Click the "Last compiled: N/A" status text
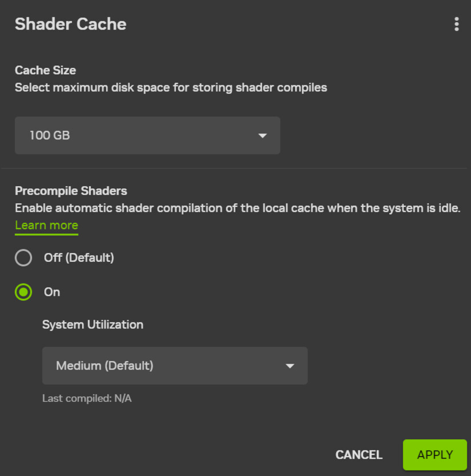 87,398
